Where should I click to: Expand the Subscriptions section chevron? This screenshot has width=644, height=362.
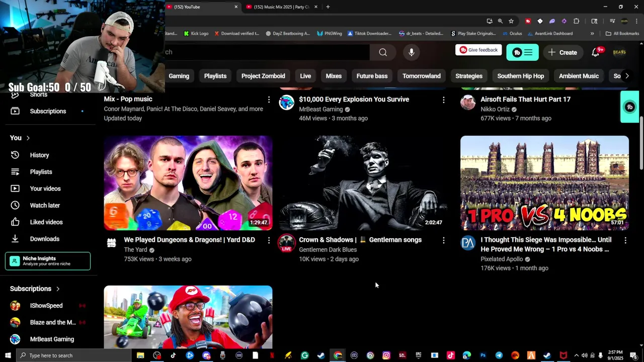coord(58,289)
